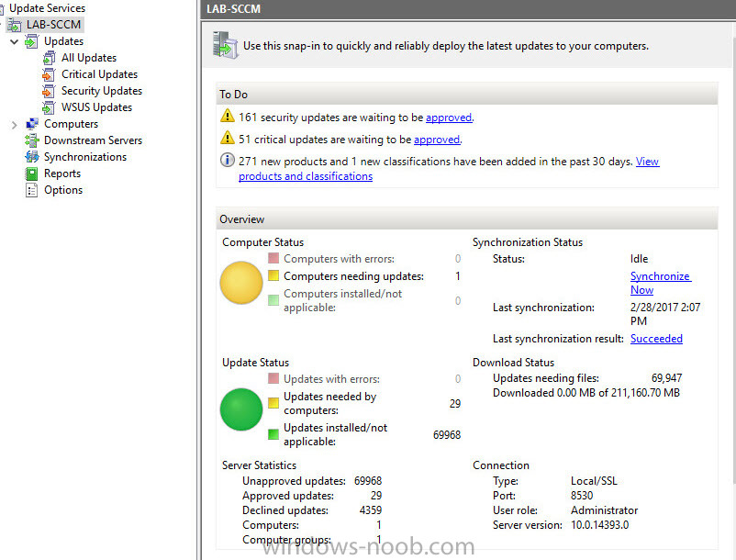Click the LAB-SCCM pane title bar
This screenshot has height=560, width=736.
[x=468, y=9]
